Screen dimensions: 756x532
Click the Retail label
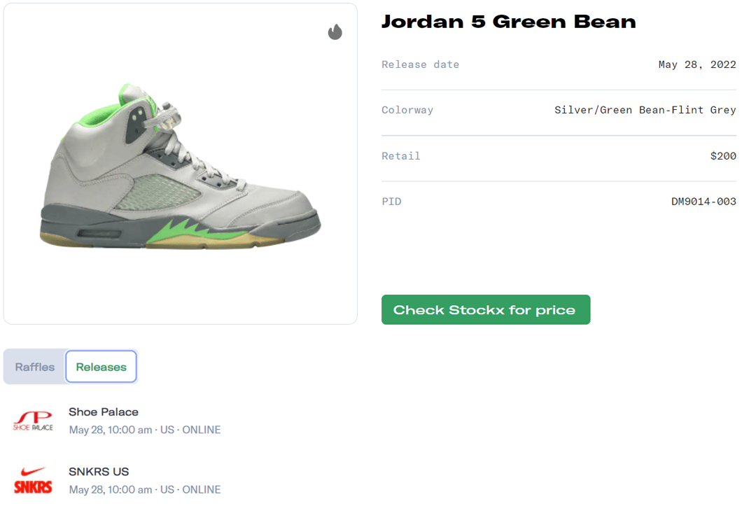tap(401, 156)
